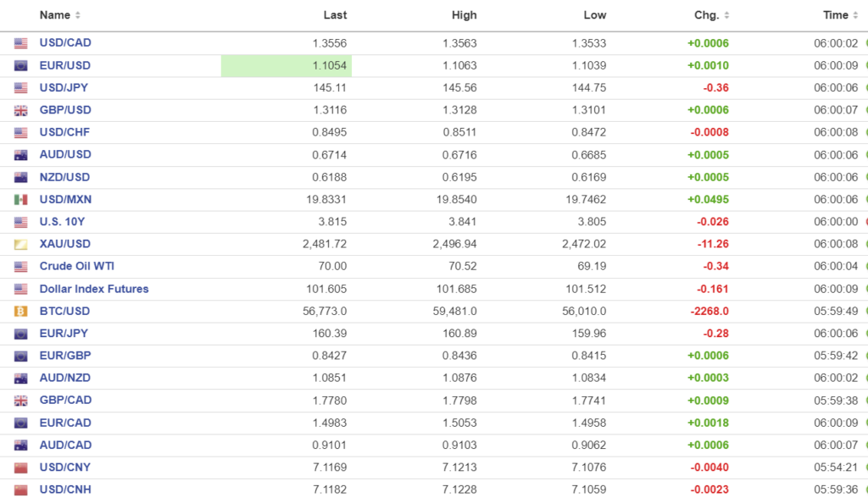Screen dimensions: 868x498
Task: Open the Dollar Index Futures link
Action: pyautogui.click(x=94, y=289)
